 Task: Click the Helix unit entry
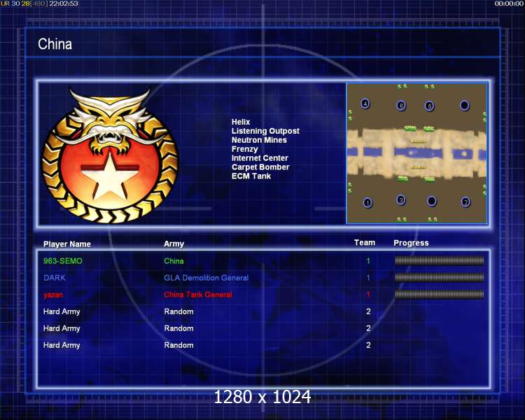241,122
